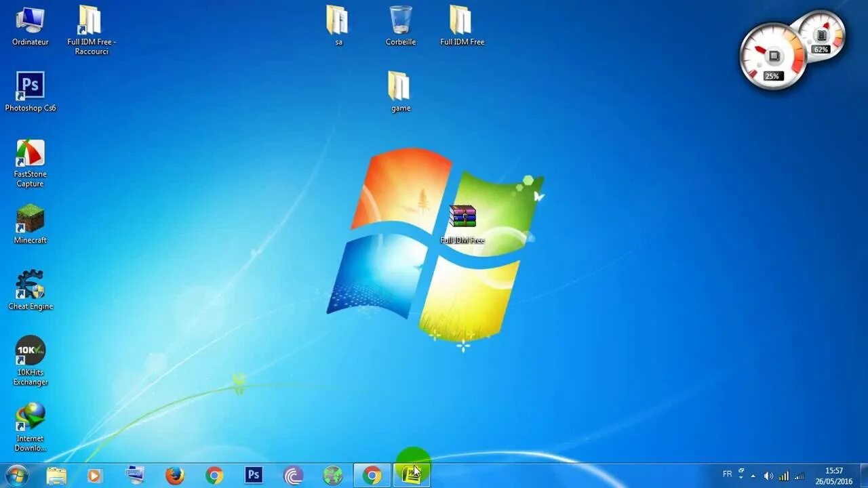Select the Minecraft desktop shortcut
This screenshot has width=868, height=488.
coord(31,224)
